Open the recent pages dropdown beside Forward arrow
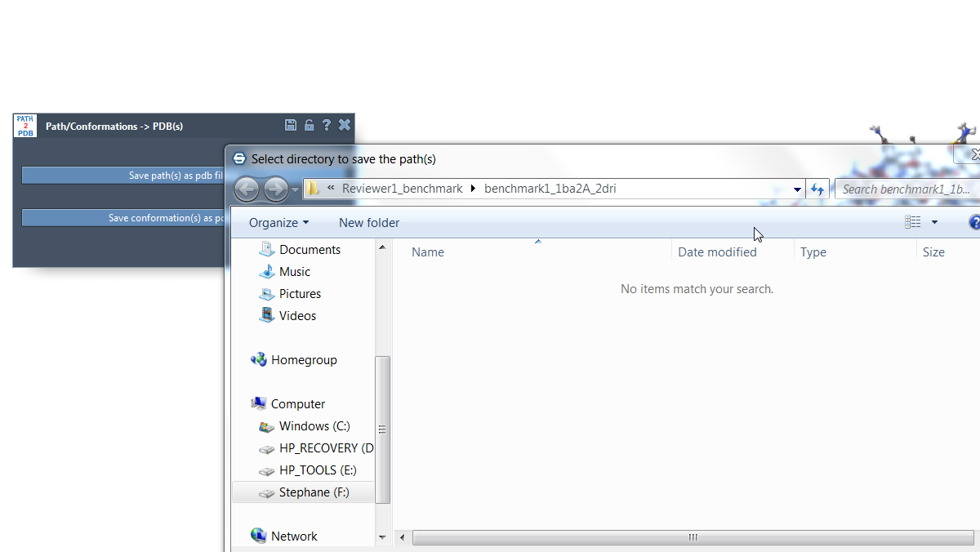The width and height of the screenshot is (980, 552). 295,189
